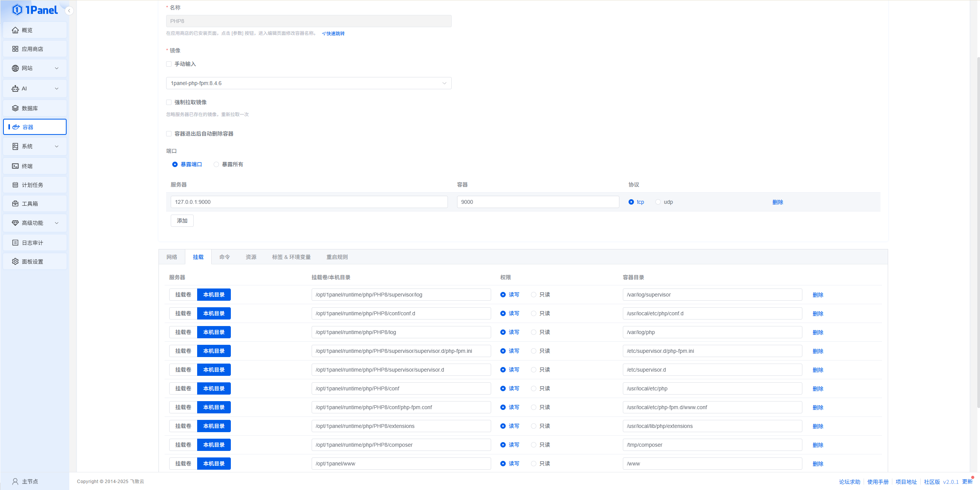
Task: Check the 强制拉取镜像 option
Action: tap(169, 102)
